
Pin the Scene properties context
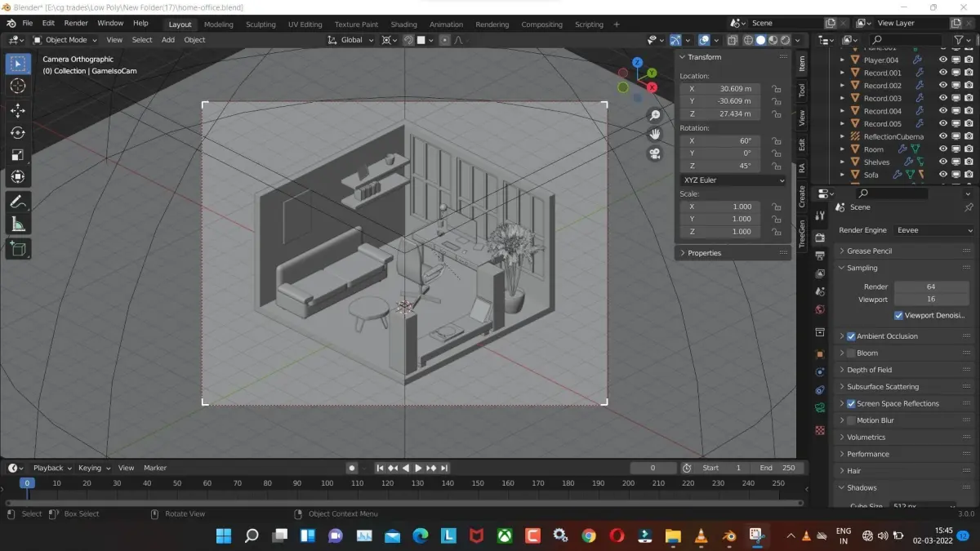[x=968, y=207]
